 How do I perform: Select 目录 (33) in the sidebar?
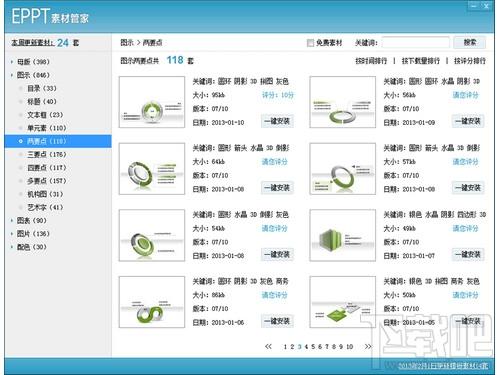click(42, 88)
